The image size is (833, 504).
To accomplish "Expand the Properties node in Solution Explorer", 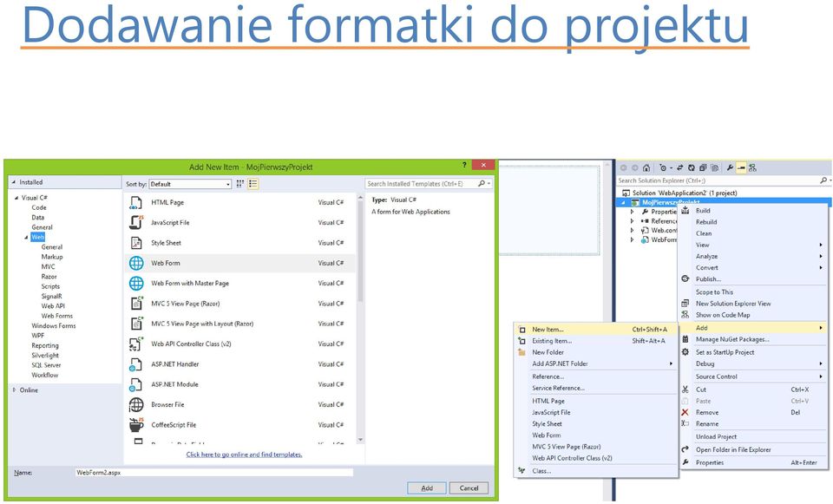I will 633,212.
